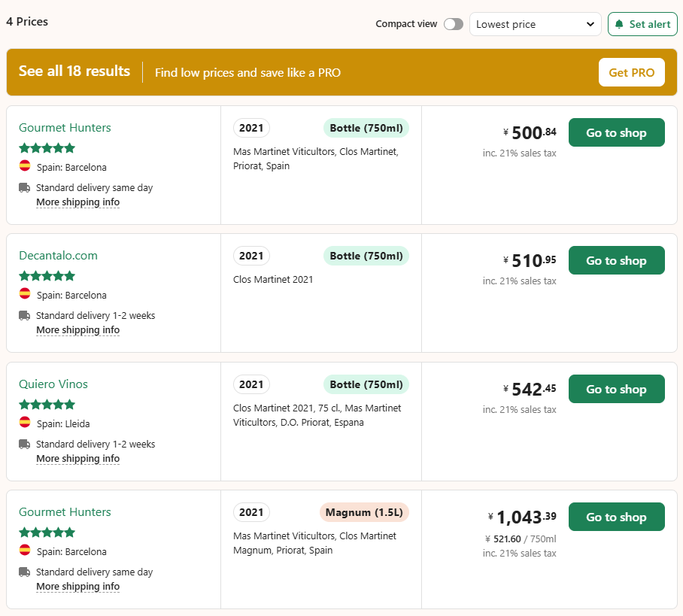Click "Clos Martinet Magnum, Priorat, Spain" description
The image size is (683, 616).
[x=314, y=543]
